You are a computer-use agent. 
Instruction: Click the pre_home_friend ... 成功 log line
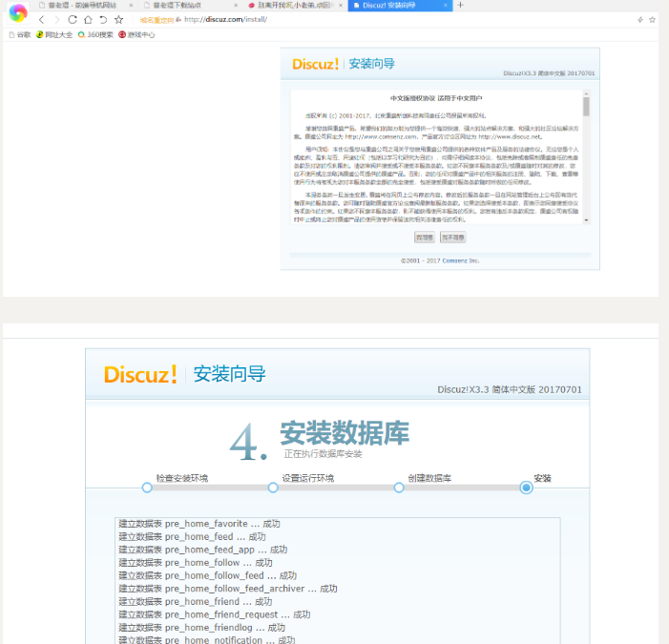[x=195, y=602]
